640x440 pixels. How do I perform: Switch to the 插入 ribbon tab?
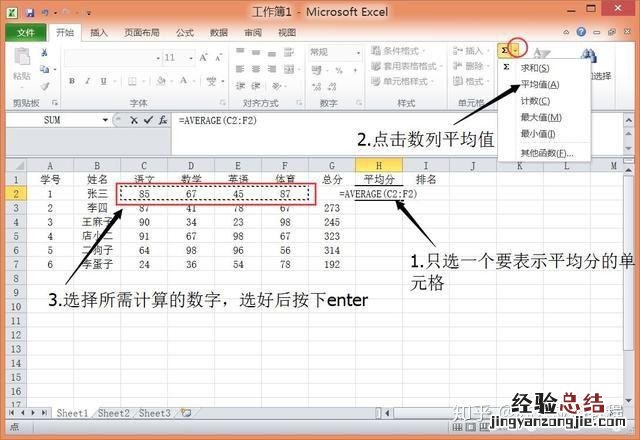[x=99, y=33]
